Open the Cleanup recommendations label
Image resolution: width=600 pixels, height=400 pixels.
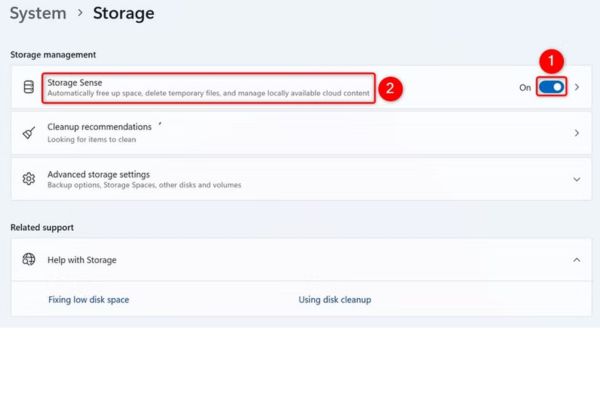(100, 127)
